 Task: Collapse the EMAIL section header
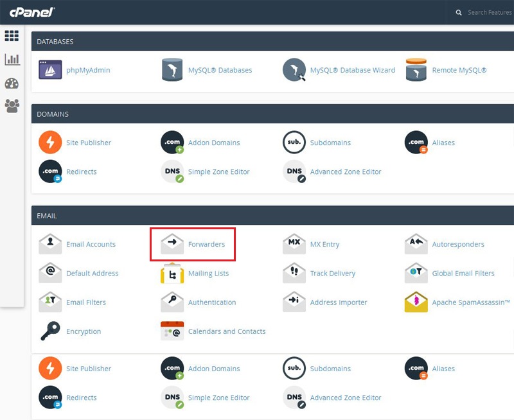[272, 216]
